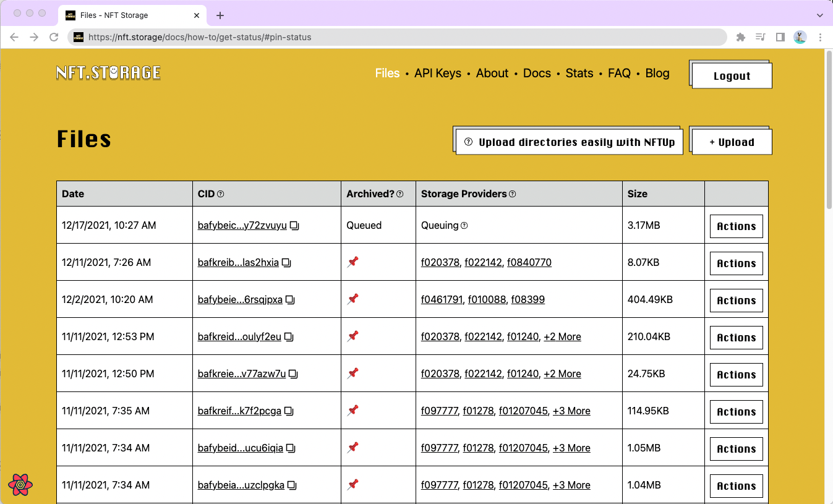The width and height of the screenshot is (833, 504).
Task: Click the + Upload button
Action: click(731, 141)
